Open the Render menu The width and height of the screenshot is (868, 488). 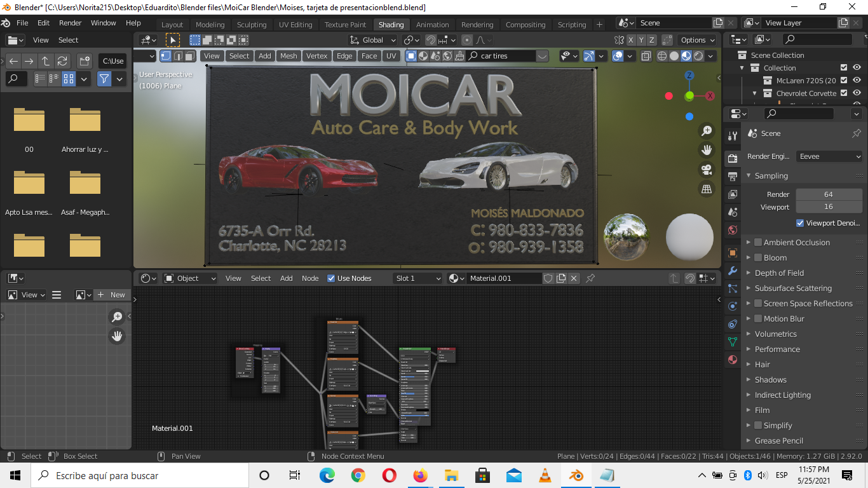click(x=71, y=23)
